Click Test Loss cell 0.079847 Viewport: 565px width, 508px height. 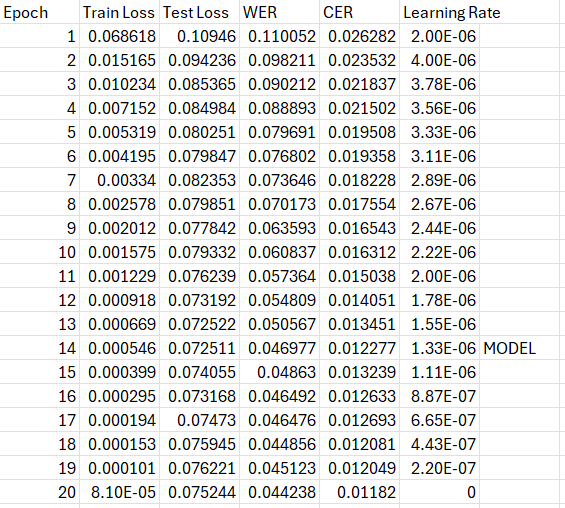pyautogui.click(x=199, y=156)
